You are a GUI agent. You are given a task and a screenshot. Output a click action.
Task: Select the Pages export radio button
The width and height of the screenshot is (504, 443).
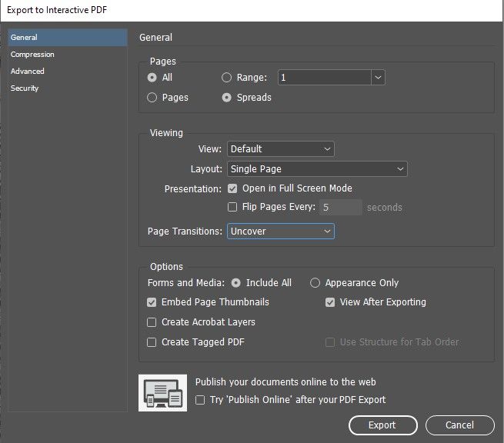[x=152, y=98]
